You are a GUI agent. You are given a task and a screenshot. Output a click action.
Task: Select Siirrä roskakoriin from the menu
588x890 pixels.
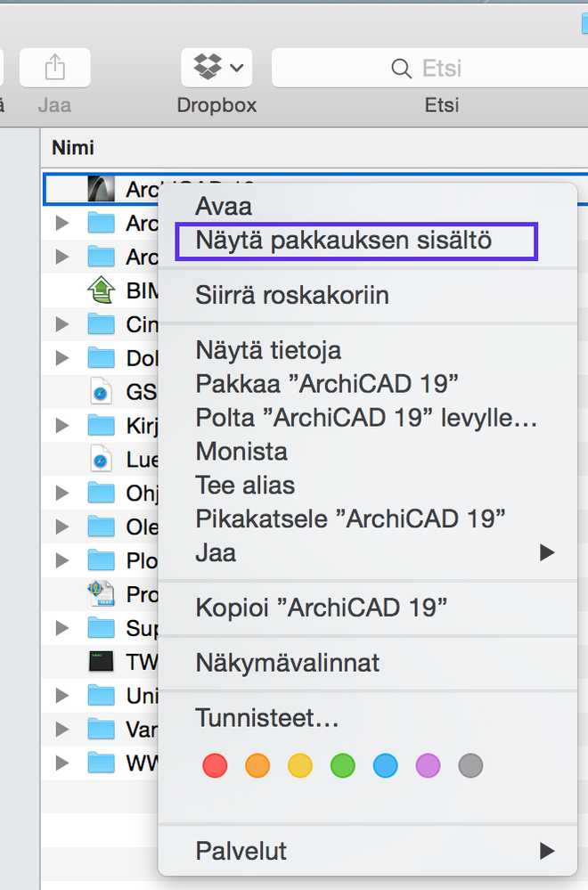click(x=292, y=295)
